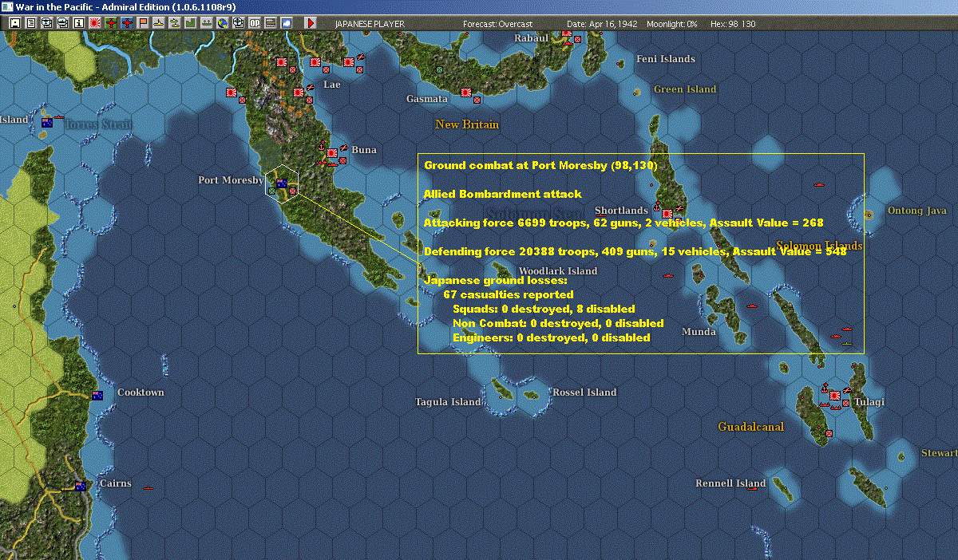Click the Rossel Island label

click(x=584, y=392)
